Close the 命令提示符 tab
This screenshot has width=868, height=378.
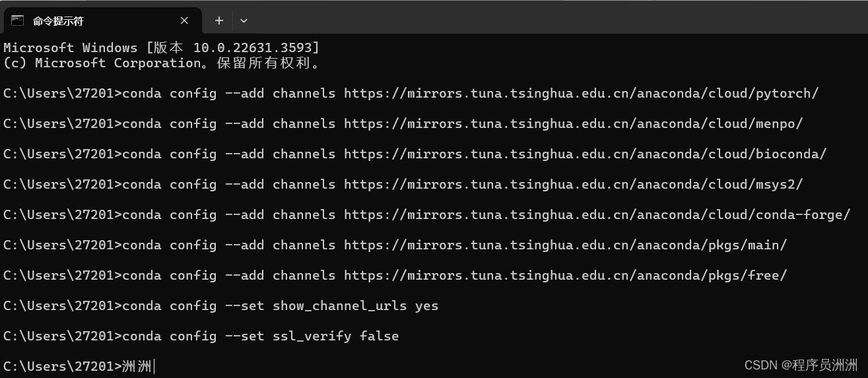pyautogui.click(x=184, y=20)
